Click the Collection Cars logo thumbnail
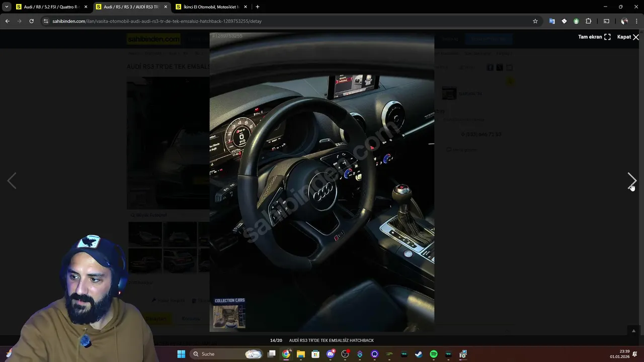 click(x=229, y=313)
